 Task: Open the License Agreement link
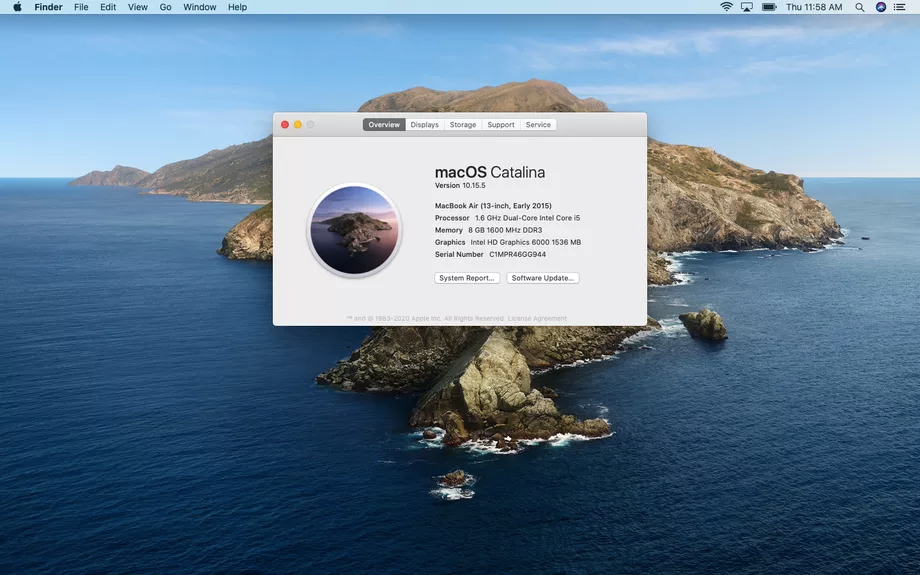[537, 319]
